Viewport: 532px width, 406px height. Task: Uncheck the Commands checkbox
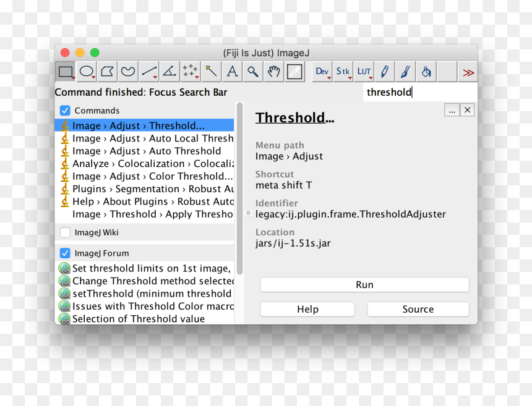click(x=65, y=111)
